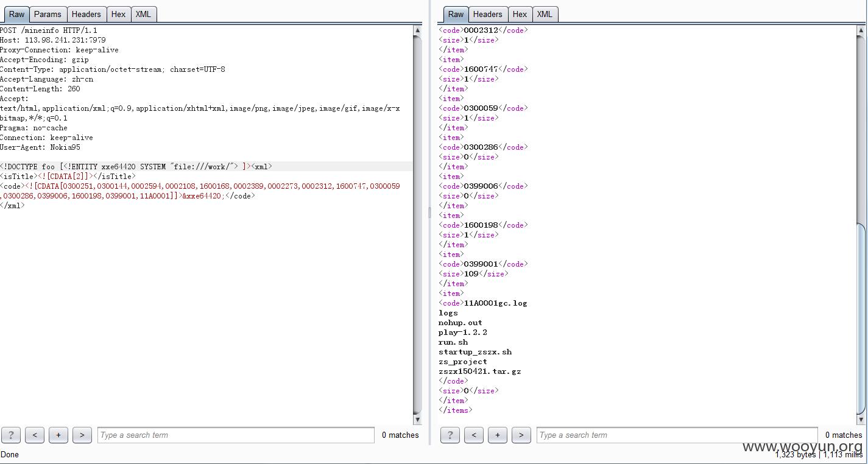Open the request Hex tab
Viewport: 868px width, 464px height.
pyautogui.click(x=118, y=14)
